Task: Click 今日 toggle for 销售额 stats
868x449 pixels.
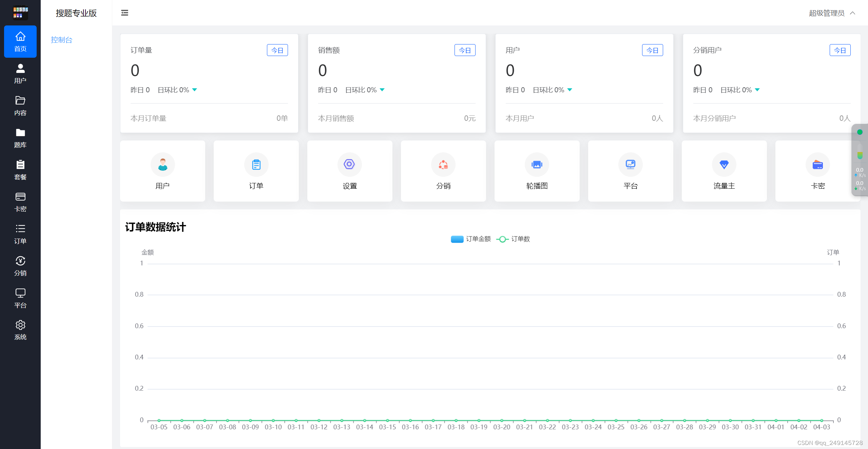Action: tap(465, 50)
